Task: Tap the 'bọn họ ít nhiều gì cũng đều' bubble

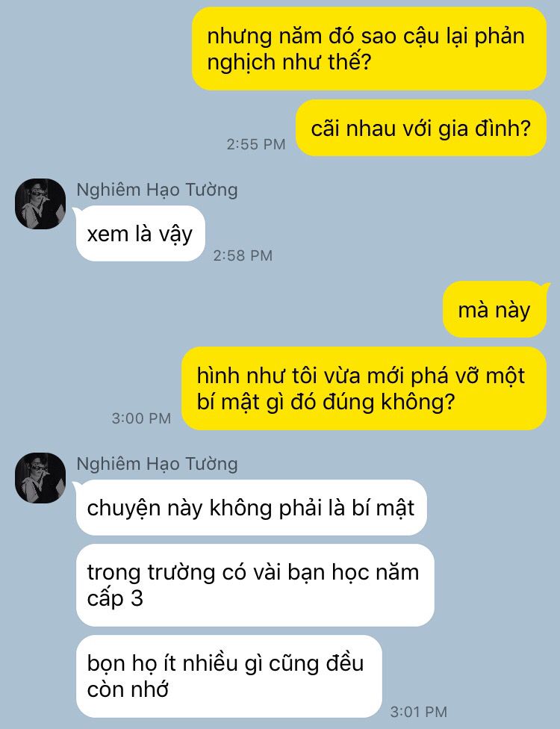Action: 228,676
